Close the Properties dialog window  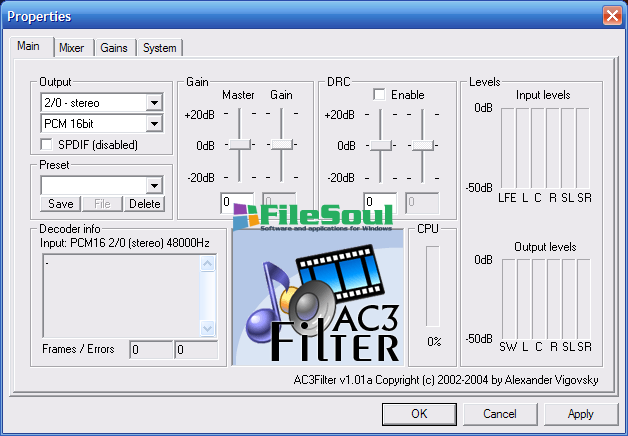click(613, 15)
